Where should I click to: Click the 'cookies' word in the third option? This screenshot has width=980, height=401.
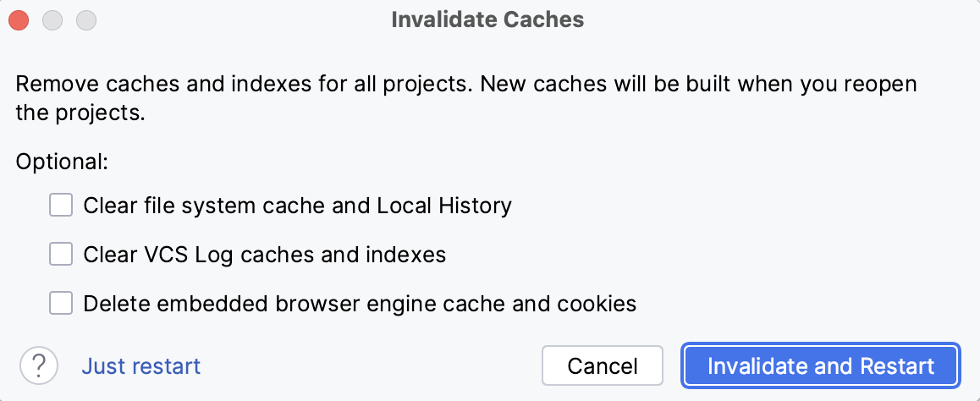(x=601, y=303)
